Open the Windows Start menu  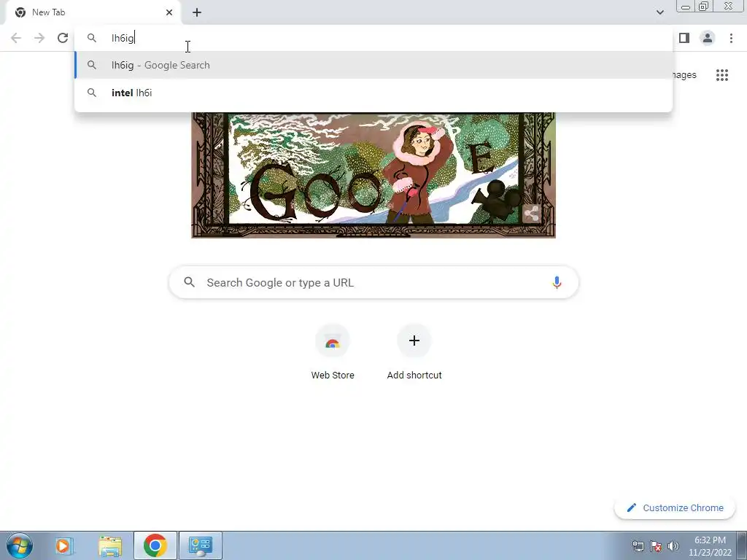pos(19,545)
